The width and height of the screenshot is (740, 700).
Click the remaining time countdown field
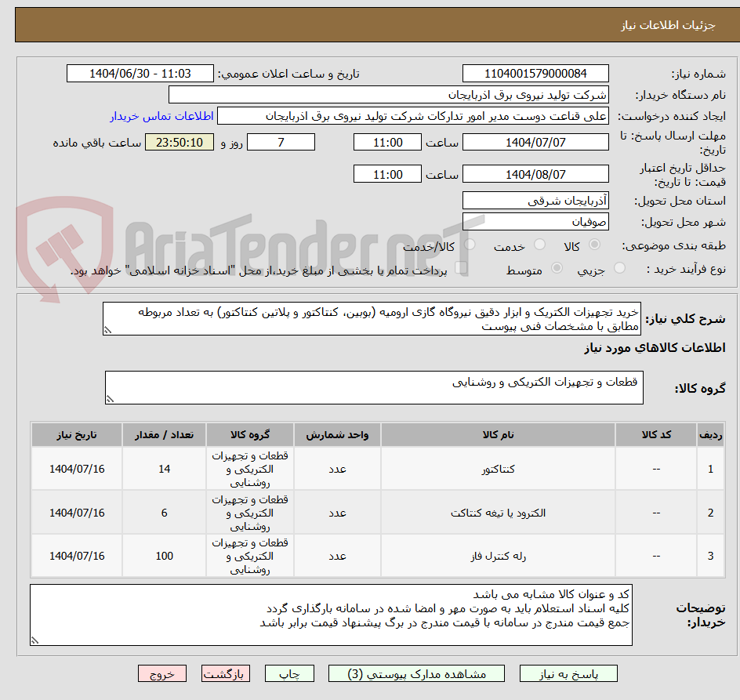179,142
